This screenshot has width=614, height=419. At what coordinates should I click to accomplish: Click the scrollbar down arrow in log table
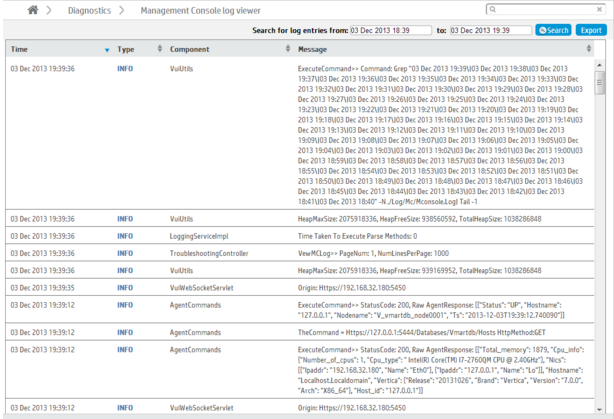[x=600, y=409]
